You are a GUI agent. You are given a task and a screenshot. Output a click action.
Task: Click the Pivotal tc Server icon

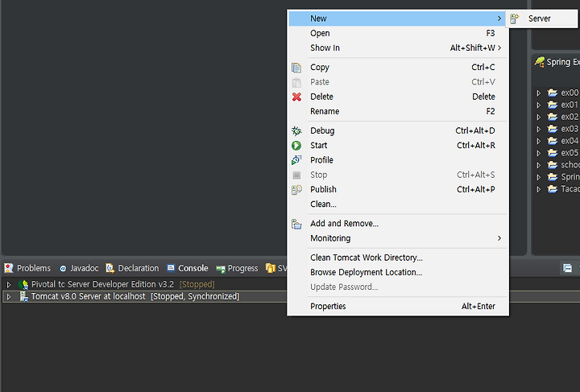point(23,284)
